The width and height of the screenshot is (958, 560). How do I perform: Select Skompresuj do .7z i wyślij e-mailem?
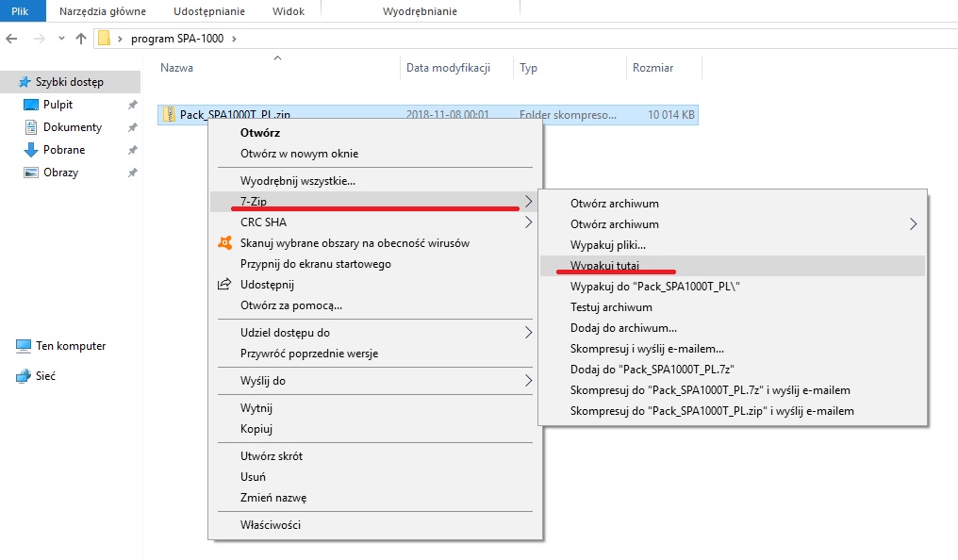[710, 390]
